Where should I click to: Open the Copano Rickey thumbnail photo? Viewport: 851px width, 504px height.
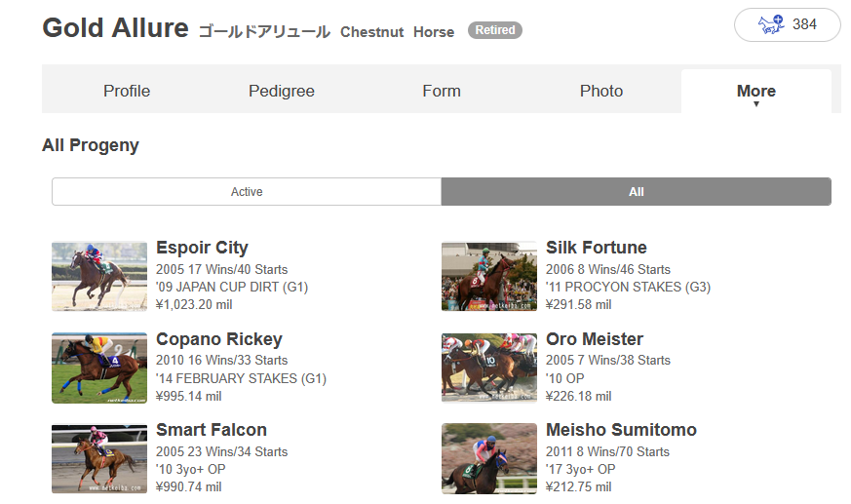[x=99, y=368]
